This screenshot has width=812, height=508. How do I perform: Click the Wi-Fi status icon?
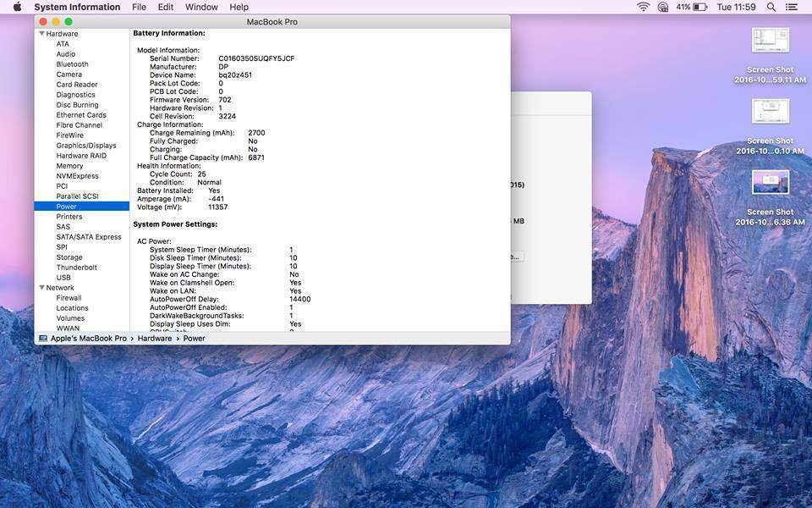pyautogui.click(x=643, y=7)
